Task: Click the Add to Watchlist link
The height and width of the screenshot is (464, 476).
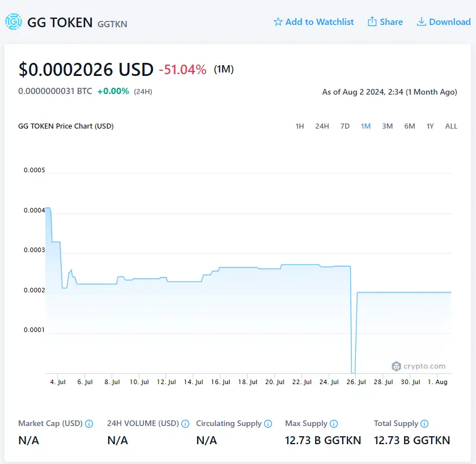Action: [319, 22]
